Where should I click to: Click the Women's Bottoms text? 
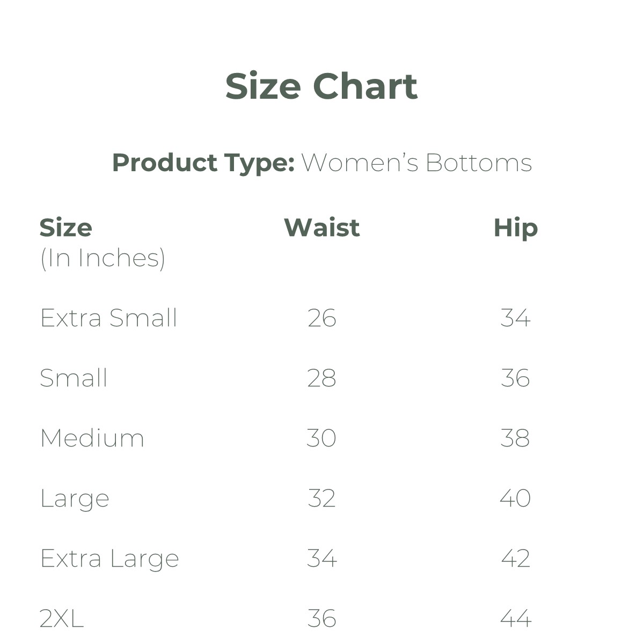coord(416,163)
